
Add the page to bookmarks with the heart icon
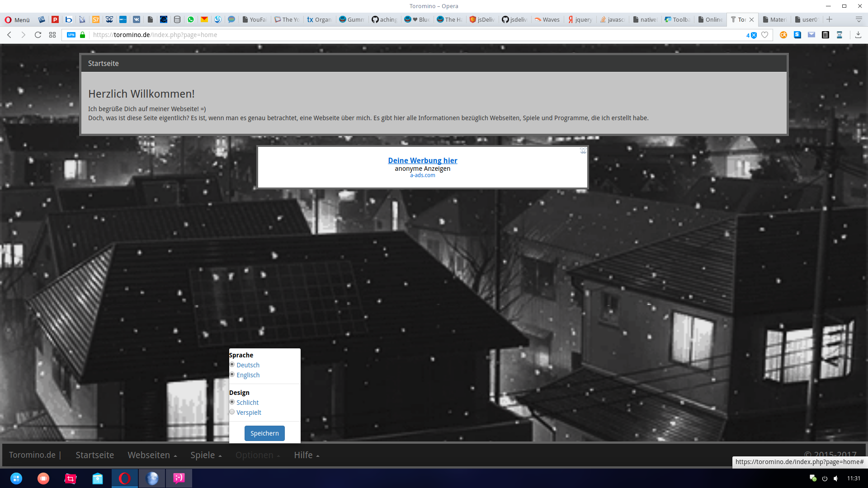(764, 35)
